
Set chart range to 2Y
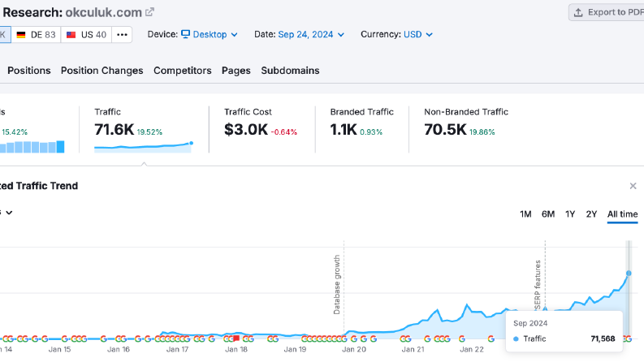pyautogui.click(x=591, y=214)
